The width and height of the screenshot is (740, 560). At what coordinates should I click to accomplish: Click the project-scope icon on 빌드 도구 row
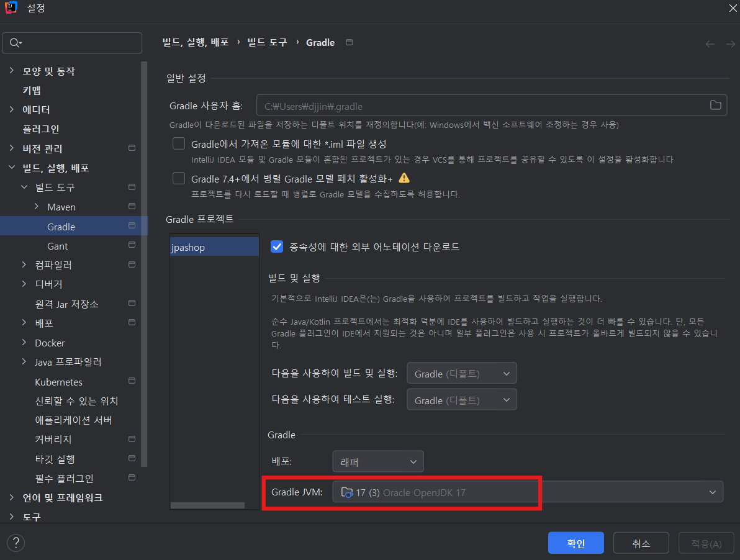(x=132, y=187)
